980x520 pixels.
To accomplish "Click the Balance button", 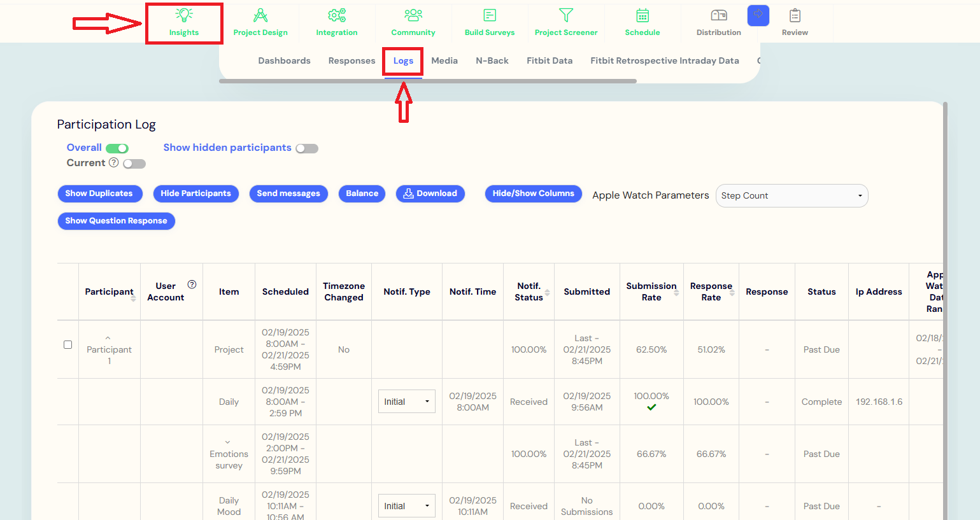I will coord(362,193).
